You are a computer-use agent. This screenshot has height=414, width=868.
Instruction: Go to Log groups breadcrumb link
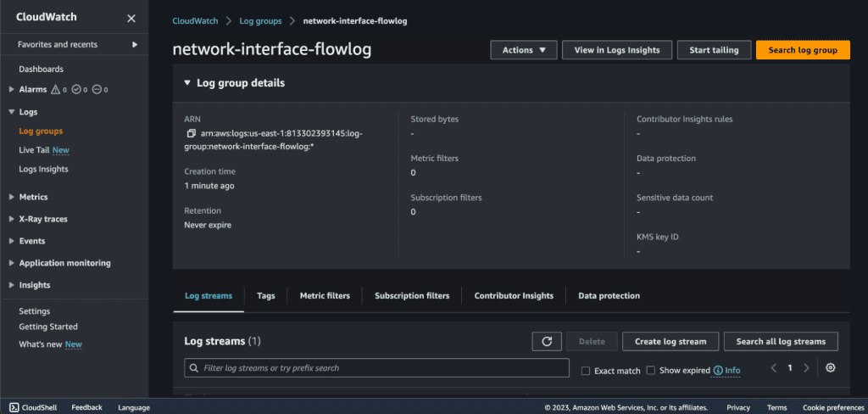click(260, 20)
